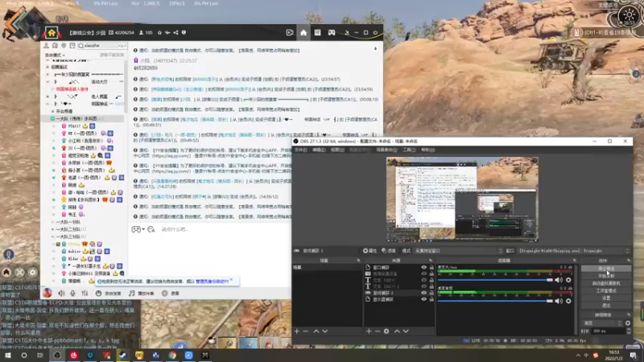Open the video icon in YY title bar
This screenshot has width=644, height=362.
coord(290,32)
